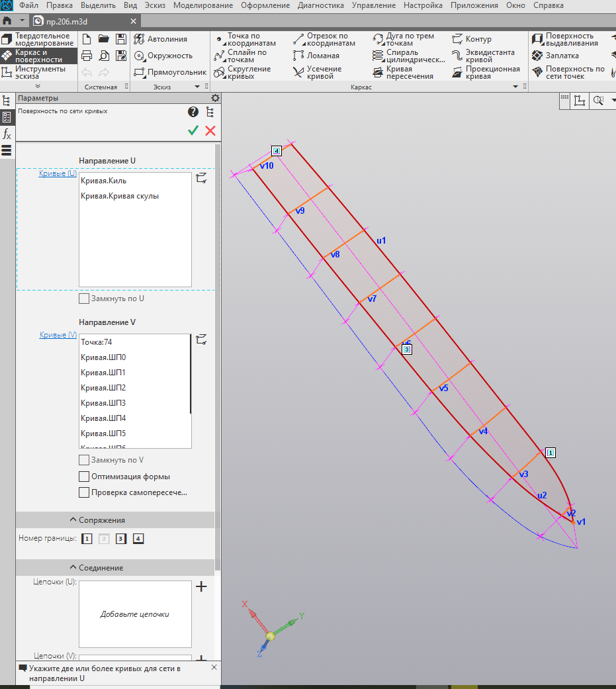Open the help question mark icon
This screenshot has width=616, height=689.
(x=193, y=112)
